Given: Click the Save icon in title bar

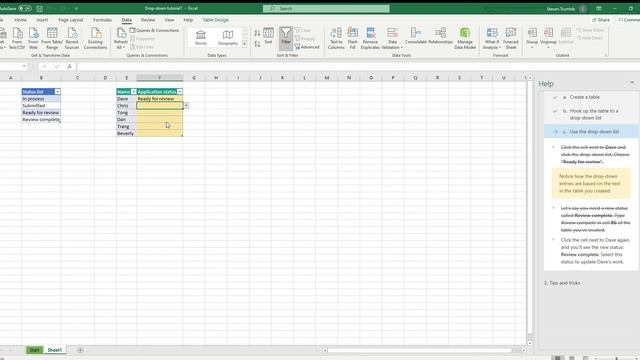Looking at the screenshot, I should tap(40, 8).
